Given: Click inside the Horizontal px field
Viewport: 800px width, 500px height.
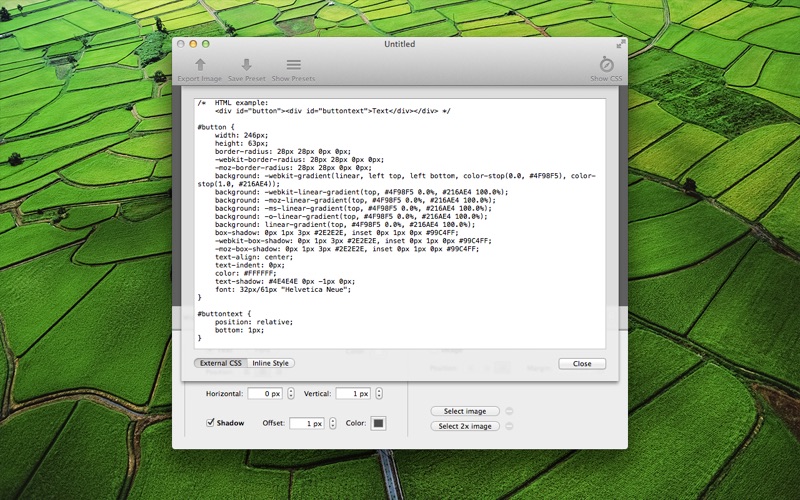Looking at the screenshot, I should 265,394.
